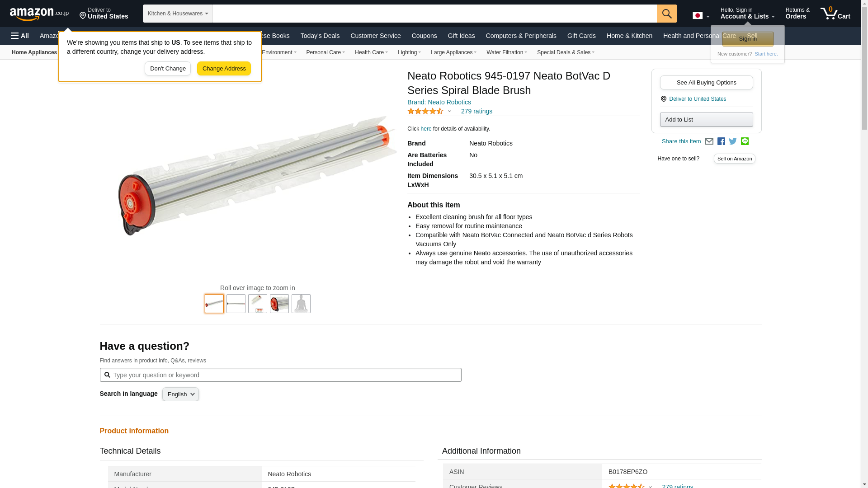Image resolution: width=868 pixels, height=488 pixels.
Task: Expand Kitchen & Housewares search category dropdown
Action: (178, 14)
